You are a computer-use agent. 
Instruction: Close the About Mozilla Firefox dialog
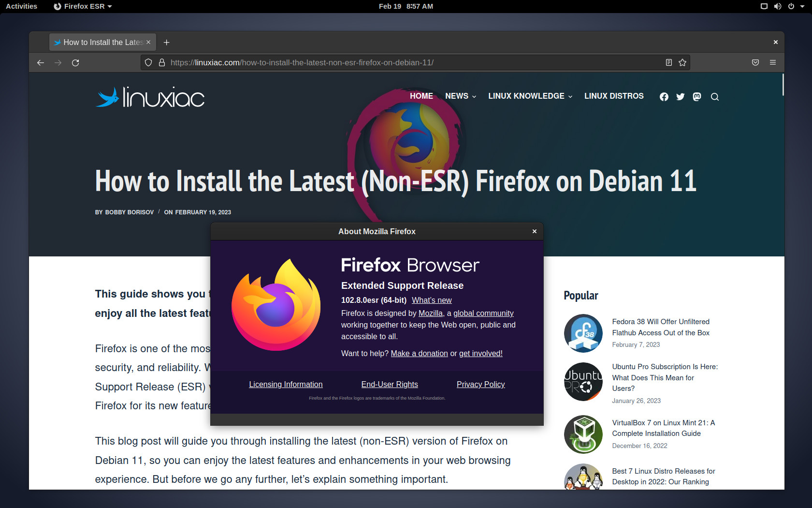(x=535, y=231)
